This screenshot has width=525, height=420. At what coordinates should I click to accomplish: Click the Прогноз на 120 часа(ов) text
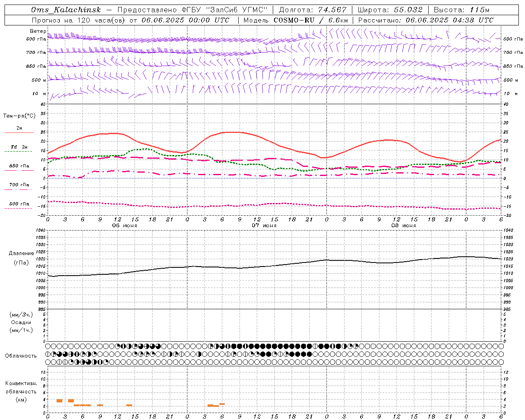coord(79,20)
